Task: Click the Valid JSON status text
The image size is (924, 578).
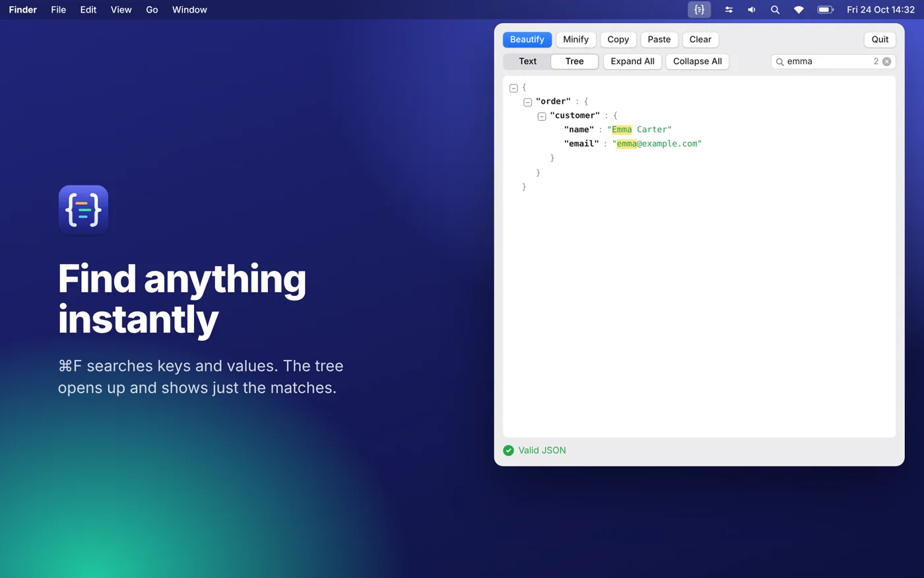Action: click(542, 451)
